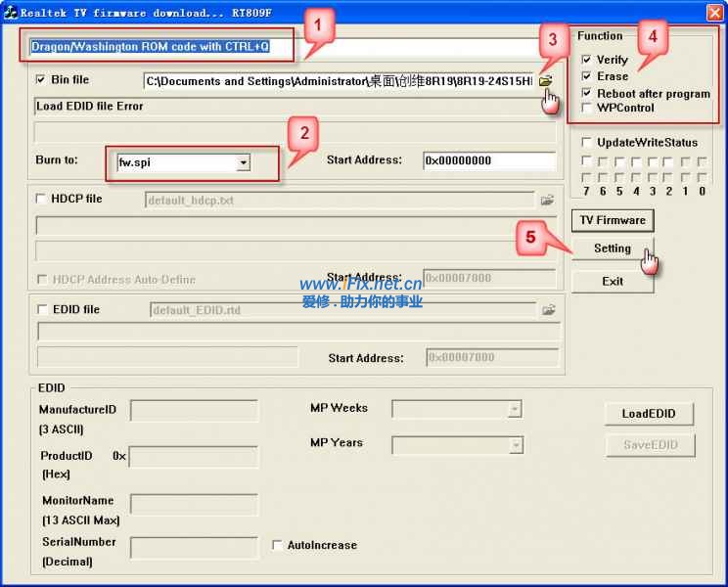
Task: Click the HDCP file browse folder icon
Action: click(548, 201)
